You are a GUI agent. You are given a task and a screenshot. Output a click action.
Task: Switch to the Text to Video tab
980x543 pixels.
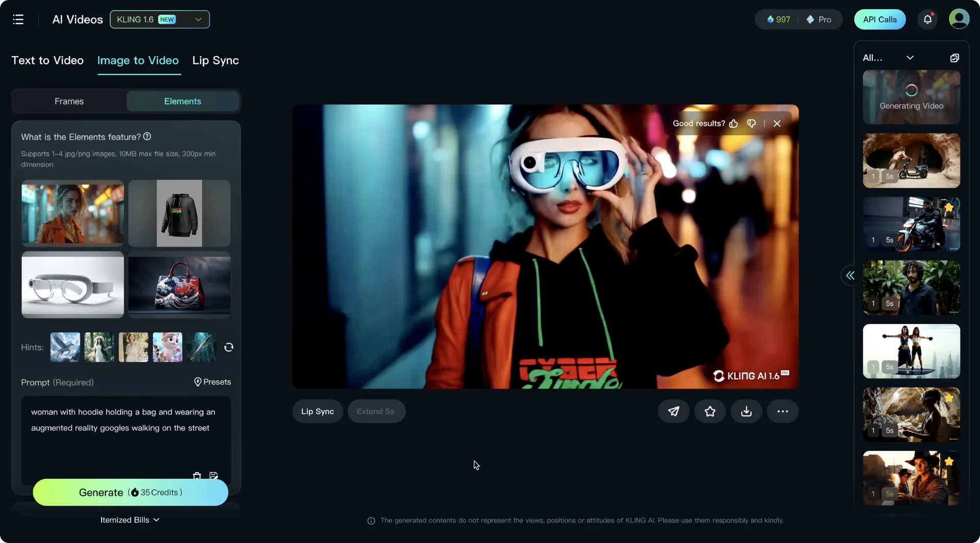tap(47, 60)
